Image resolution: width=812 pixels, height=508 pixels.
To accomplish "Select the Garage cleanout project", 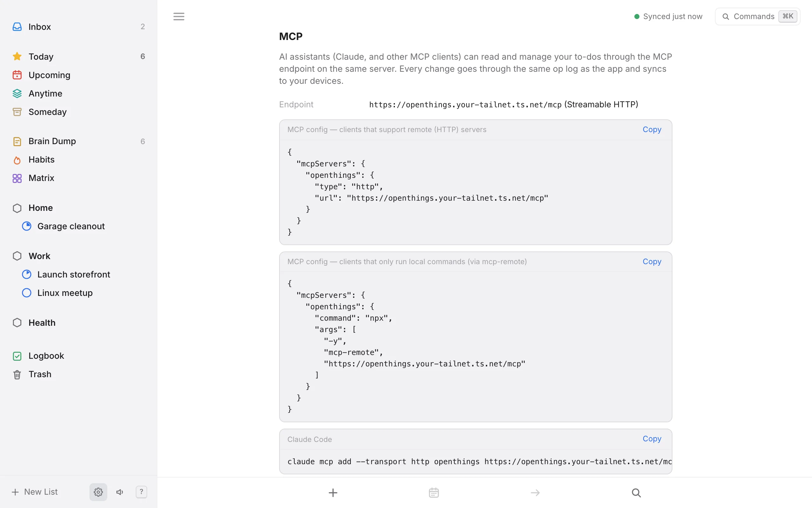I will tap(79, 226).
